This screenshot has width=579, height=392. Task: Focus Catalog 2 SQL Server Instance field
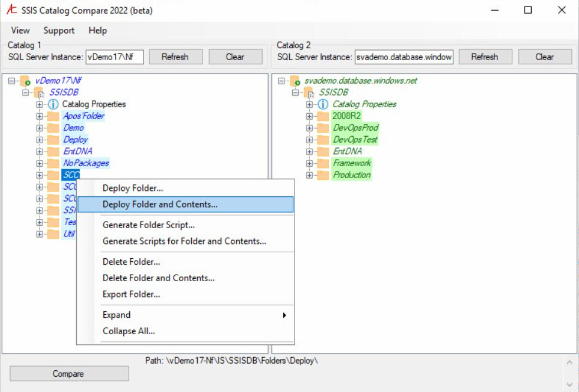404,57
